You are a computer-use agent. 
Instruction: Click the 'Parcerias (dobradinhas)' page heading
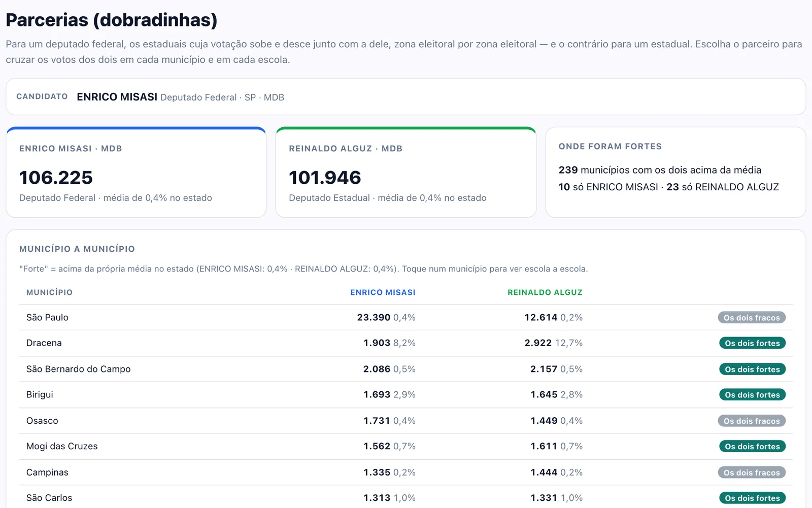112,20
